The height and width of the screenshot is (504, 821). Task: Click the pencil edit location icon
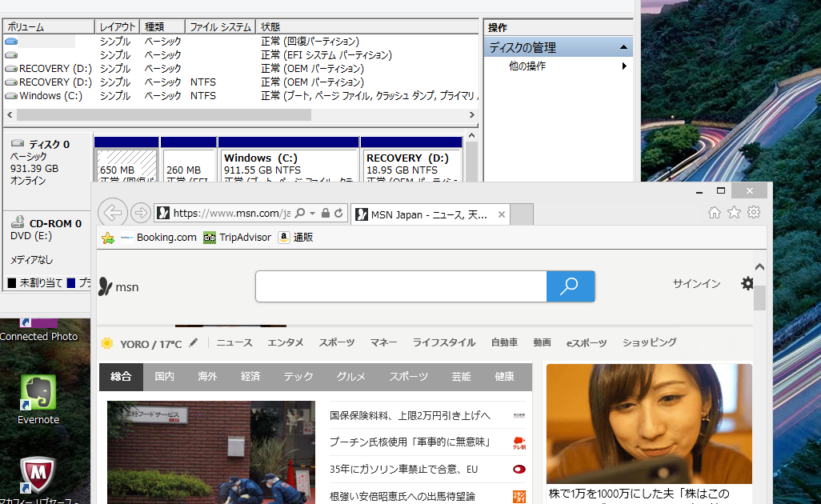click(194, 343)
